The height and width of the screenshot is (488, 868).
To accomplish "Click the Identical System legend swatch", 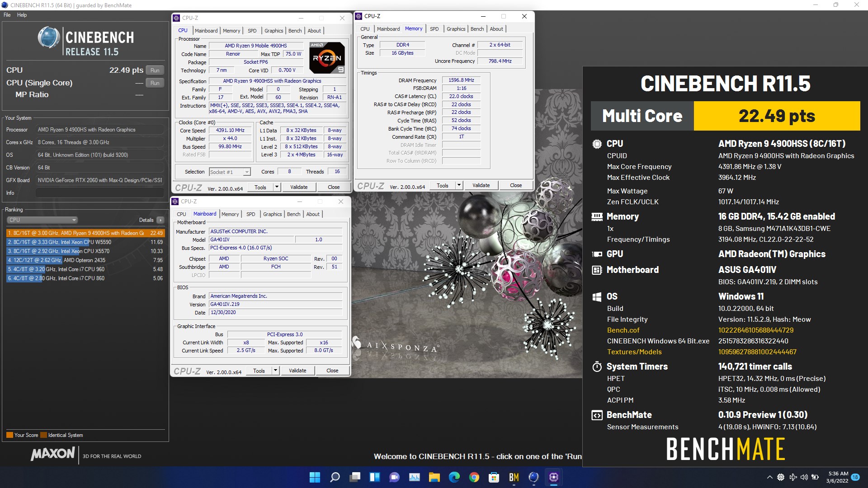I will [x=44, y=435].
